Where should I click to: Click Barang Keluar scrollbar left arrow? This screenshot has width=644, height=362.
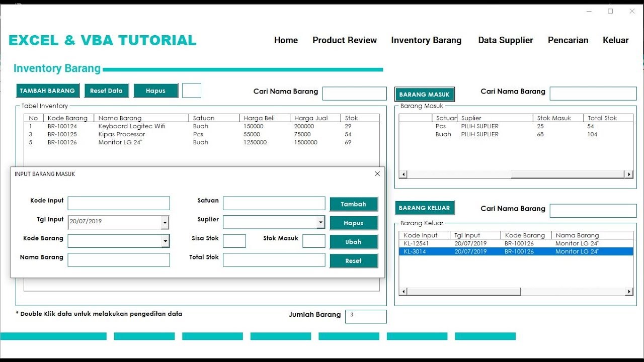(403, 292)
